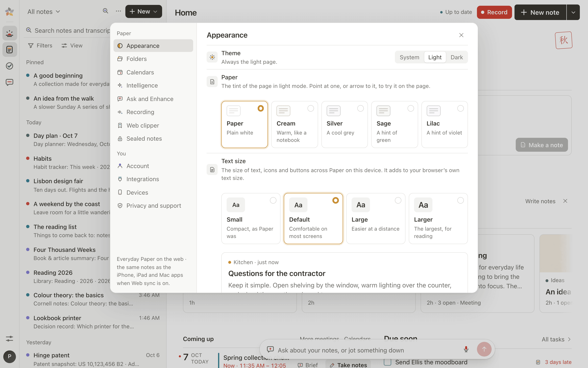Viewport: 588px width, 368px height.
Task: Click the New note button
Action: pos(540,12)
